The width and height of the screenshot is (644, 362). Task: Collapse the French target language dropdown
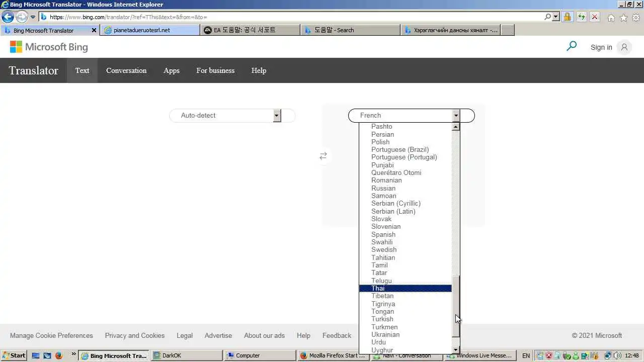click(x=411, y=116)
